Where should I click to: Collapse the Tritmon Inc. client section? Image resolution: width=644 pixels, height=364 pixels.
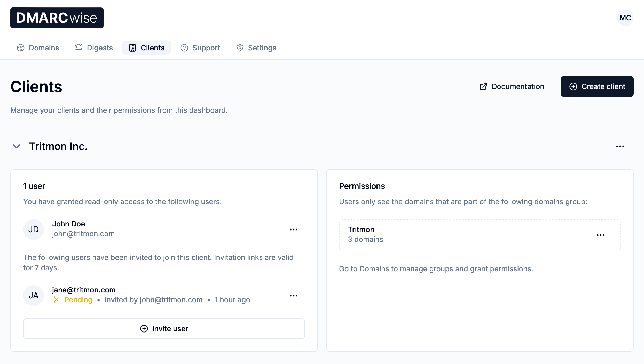pyautogui.click(x=17, y=146)
